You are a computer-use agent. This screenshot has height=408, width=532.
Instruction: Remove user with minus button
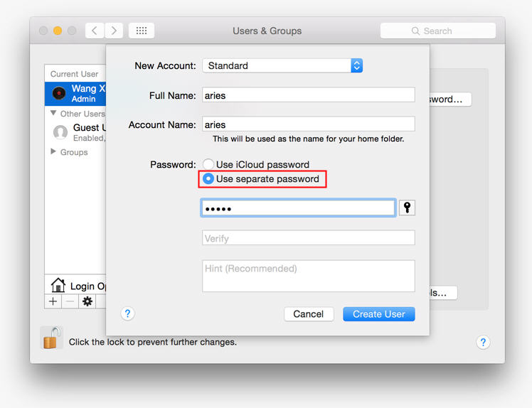[70, 301]
